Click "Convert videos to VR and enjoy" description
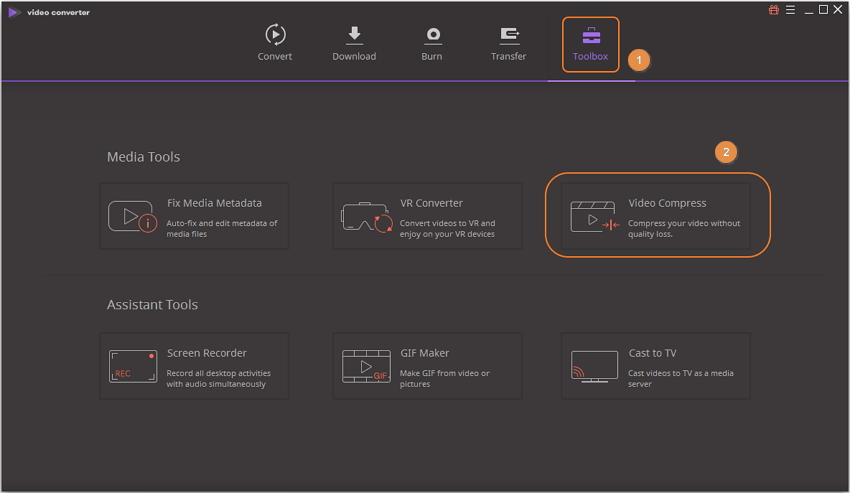 click(447, 228)
